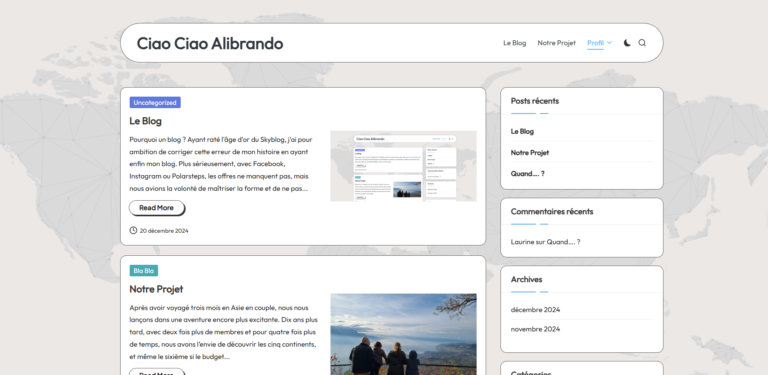Click Read More under Le Blog post
The height and width of the screenshot is (375, 768).
[156, 208]
